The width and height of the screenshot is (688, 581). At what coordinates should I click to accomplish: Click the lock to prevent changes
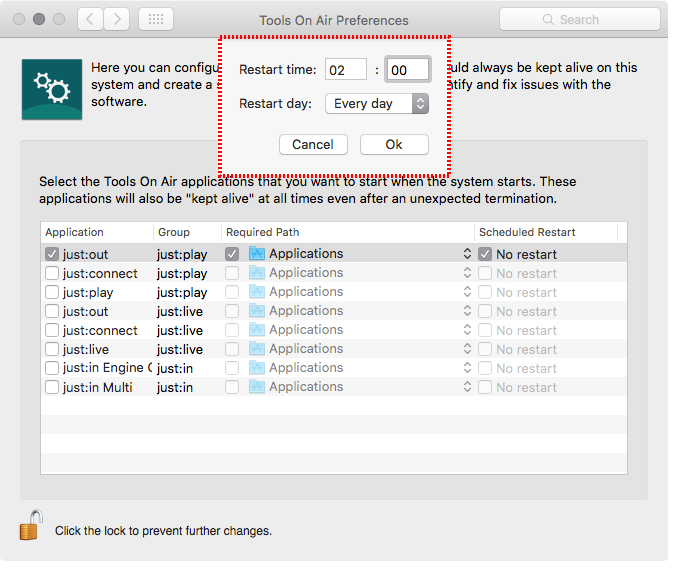(x=31, y=525)
